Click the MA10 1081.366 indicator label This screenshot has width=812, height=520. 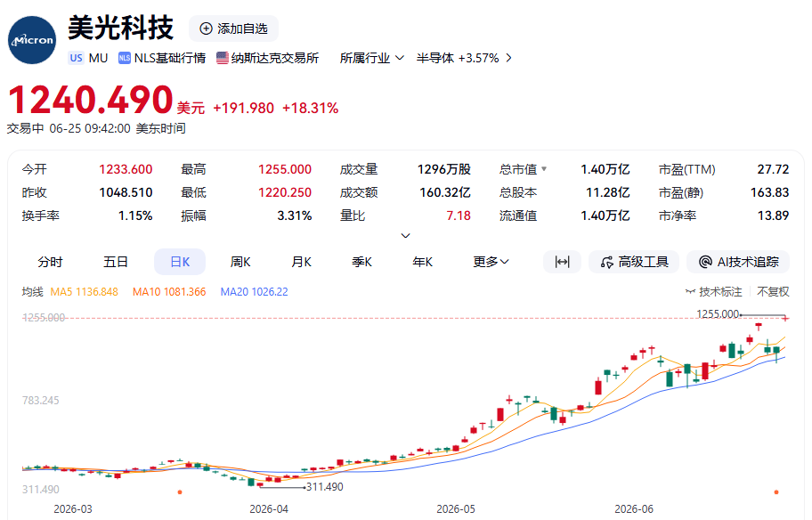(x=169, y=292)
